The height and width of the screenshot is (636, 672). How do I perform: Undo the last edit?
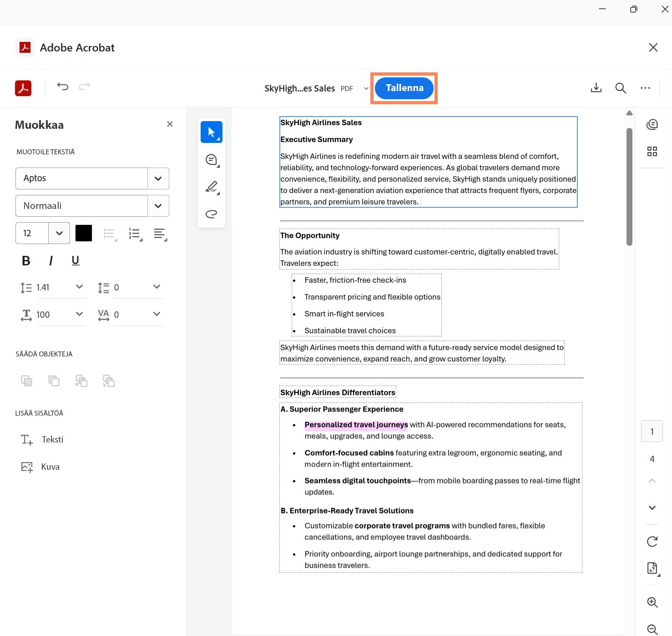[x=63, y=86]
